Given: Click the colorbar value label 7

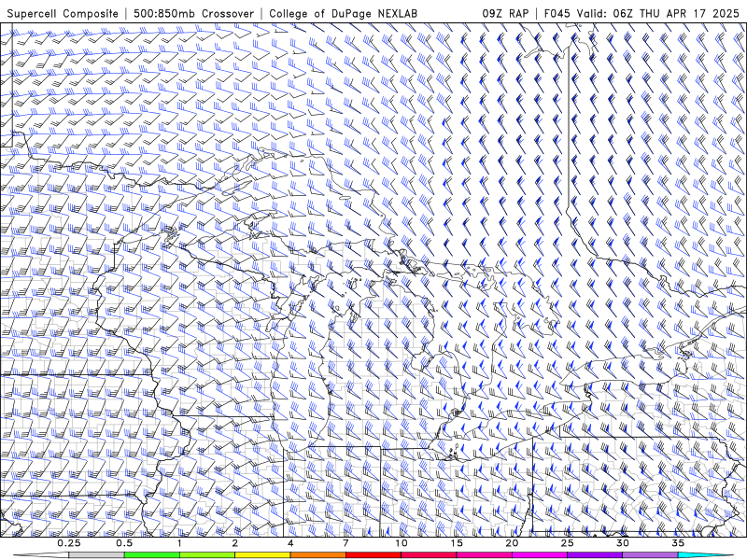Looking at the screenshot, I should click(345, 543).
